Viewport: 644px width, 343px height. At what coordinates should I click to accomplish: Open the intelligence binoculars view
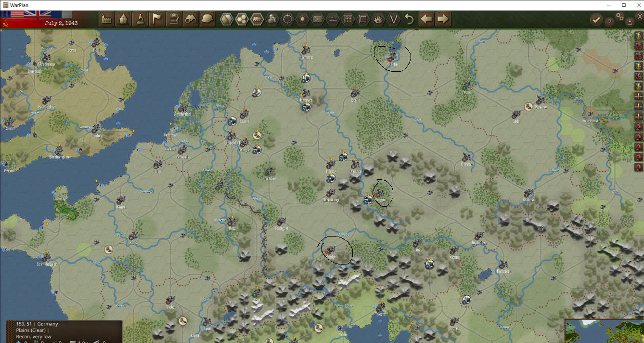(x=190, y=19)
